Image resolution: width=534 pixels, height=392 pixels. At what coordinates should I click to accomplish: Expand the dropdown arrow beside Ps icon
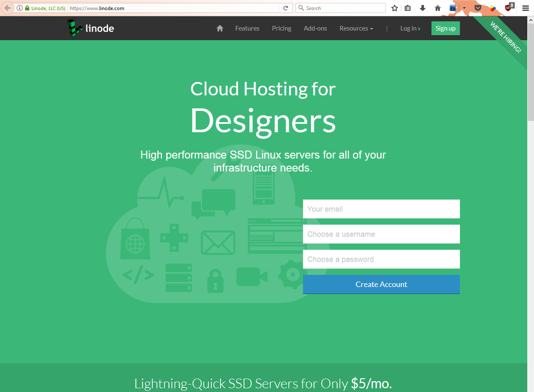pos(464,8)
